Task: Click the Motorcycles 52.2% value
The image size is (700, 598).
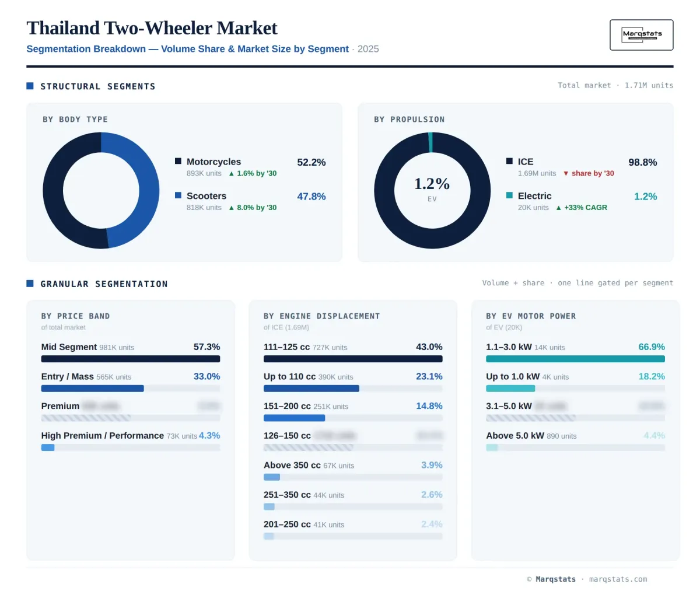Action: [311, 162]
